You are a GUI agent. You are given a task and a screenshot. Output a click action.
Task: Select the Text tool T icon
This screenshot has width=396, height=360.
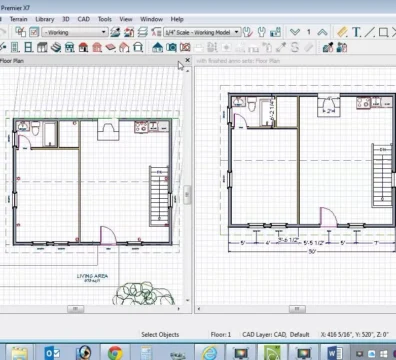point(356,32)
